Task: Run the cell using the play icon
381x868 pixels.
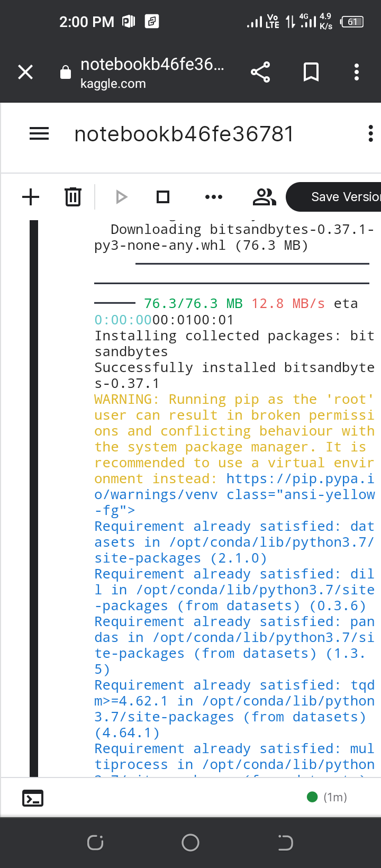Action: (x=121, y=197)
